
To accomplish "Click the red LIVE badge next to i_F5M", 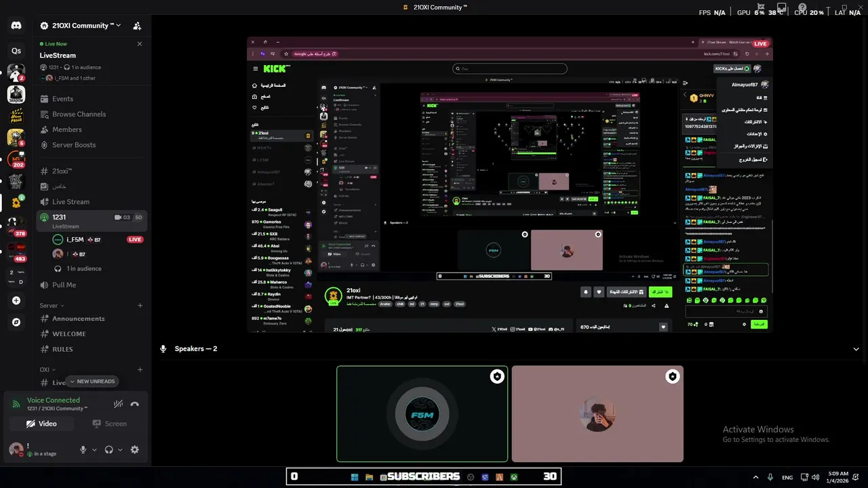I will pos(135,239).
